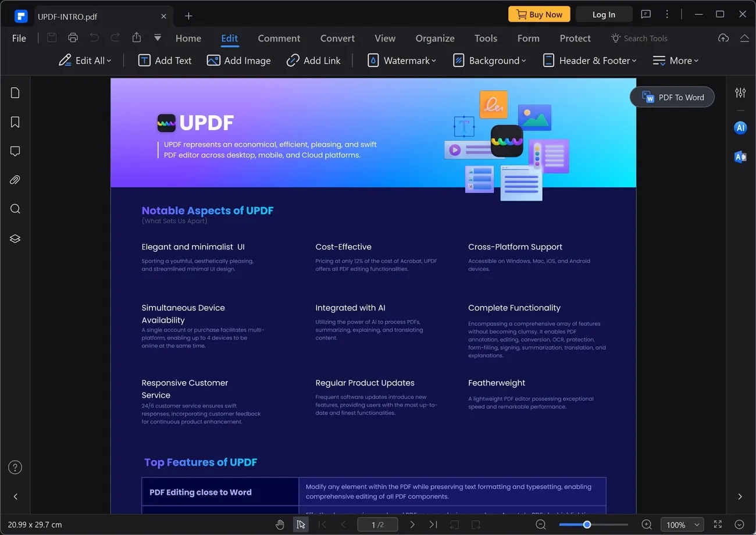Expand the right sidebar with arrow
This screenshot has width=756, height=535.
[740, 497]
